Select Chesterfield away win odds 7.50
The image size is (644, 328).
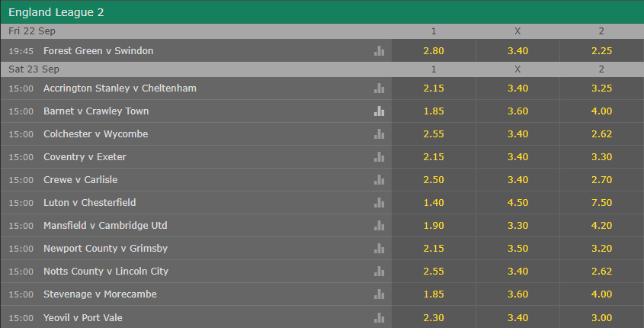point(601,203)
